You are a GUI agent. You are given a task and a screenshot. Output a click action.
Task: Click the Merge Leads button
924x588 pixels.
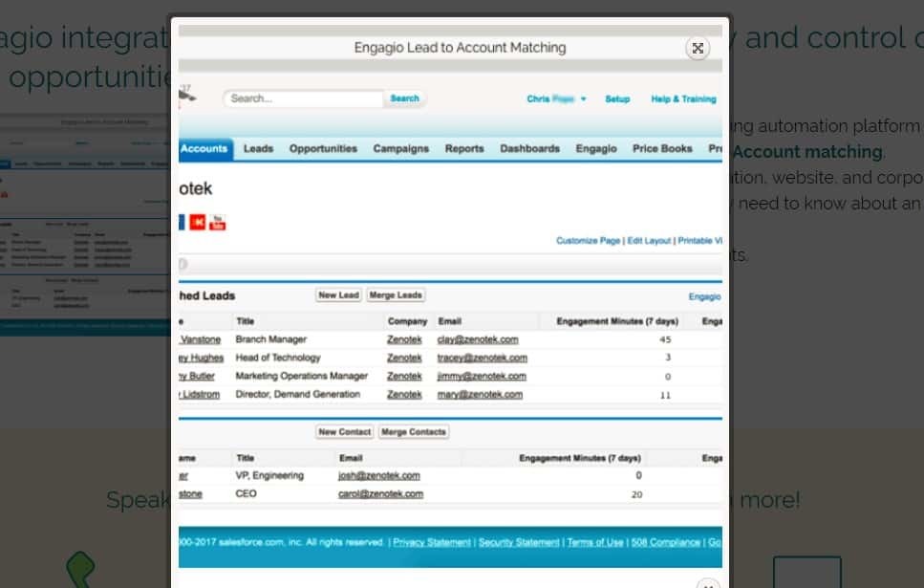pos(396,295)
